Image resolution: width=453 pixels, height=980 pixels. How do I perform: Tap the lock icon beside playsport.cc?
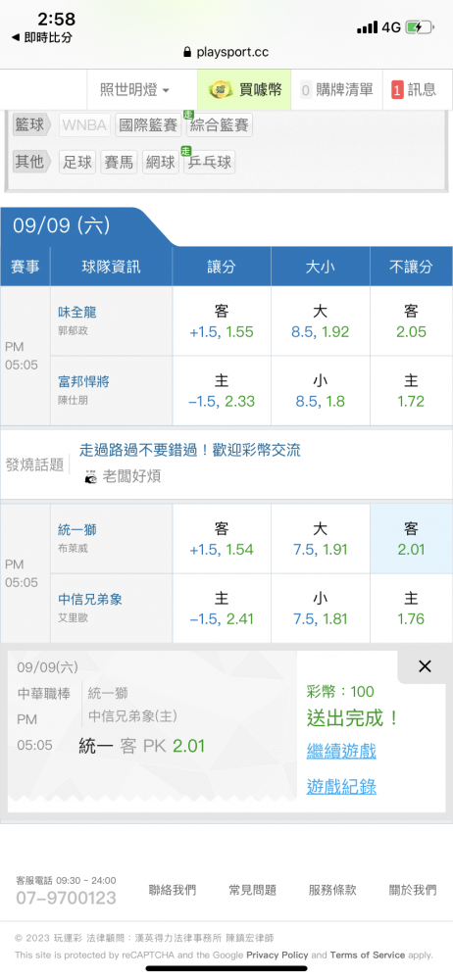(187, 53)
